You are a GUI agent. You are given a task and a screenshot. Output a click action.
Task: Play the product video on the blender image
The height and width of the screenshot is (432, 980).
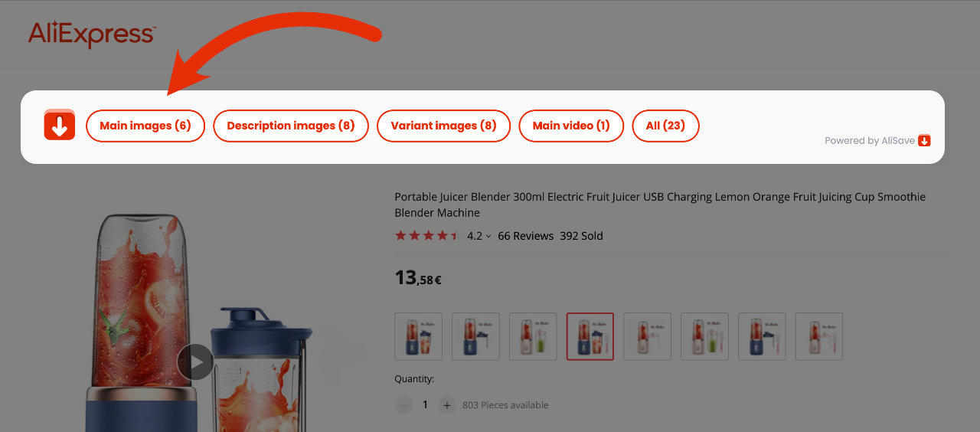(195, 362)
